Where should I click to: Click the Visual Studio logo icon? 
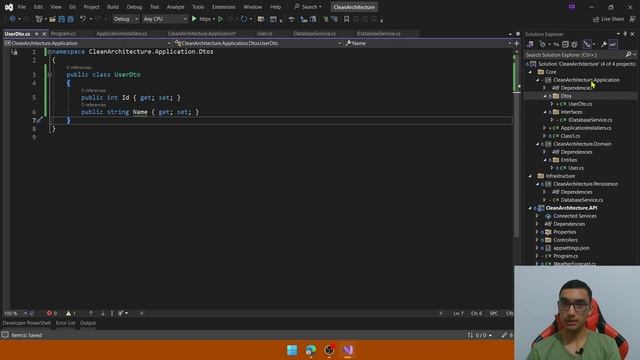pos(9,7)
